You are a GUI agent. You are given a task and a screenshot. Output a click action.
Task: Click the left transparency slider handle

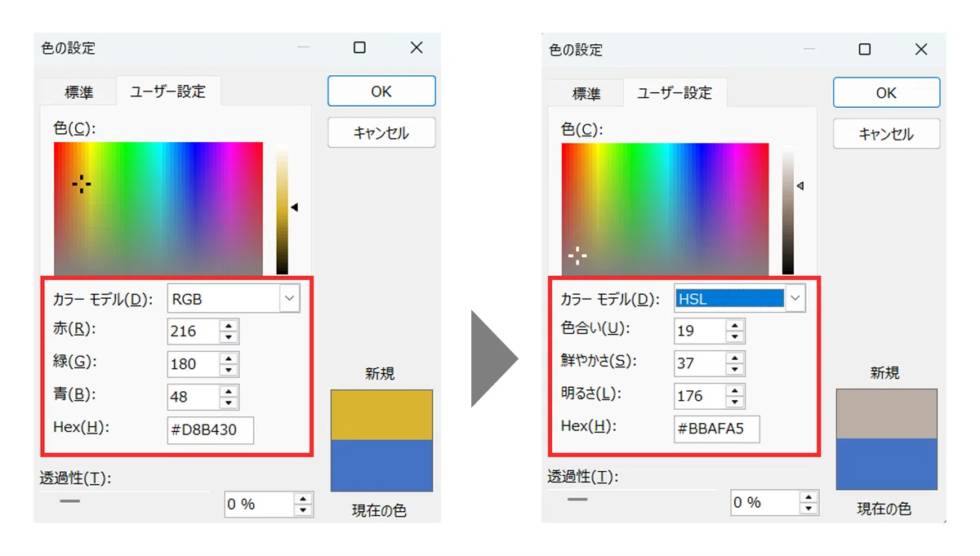70,500
